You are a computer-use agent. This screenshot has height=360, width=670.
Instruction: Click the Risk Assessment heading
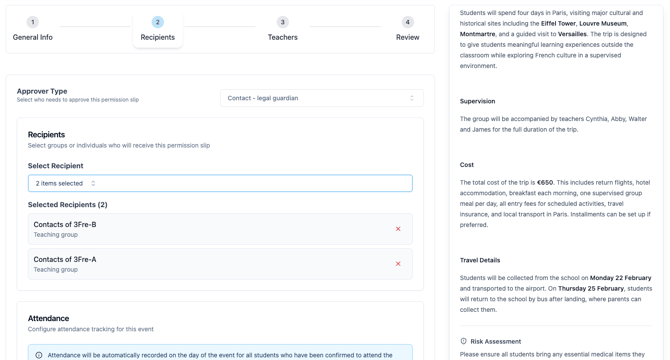pos(496,341)
